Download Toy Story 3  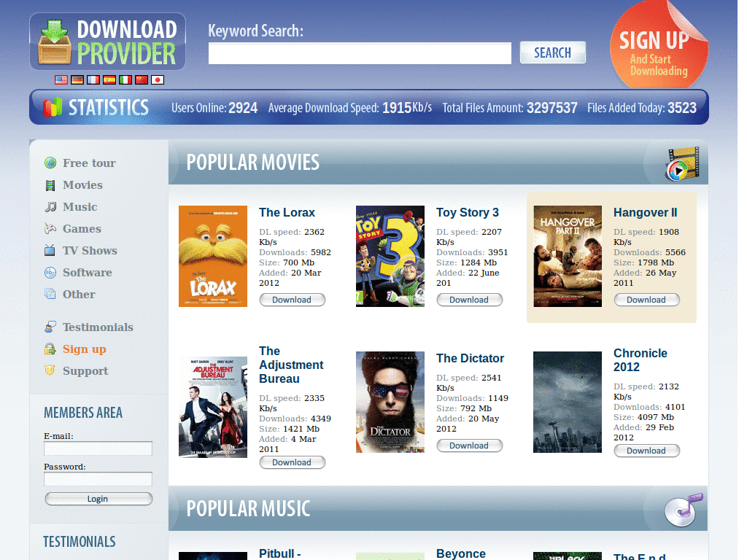click(469, 300)
